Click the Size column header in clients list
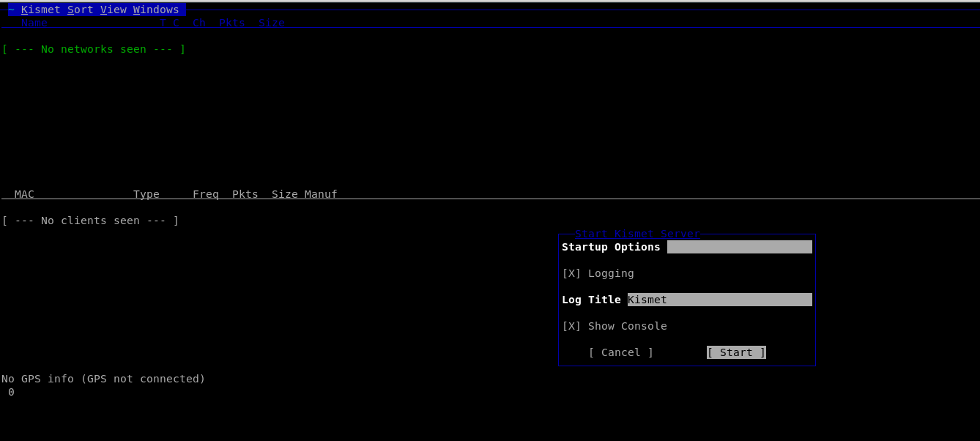Viewport: 980px width, 441px height. click(285, 194)
